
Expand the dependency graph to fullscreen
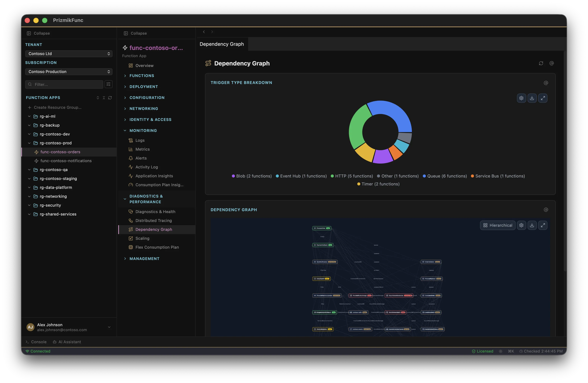click(543, 225)
